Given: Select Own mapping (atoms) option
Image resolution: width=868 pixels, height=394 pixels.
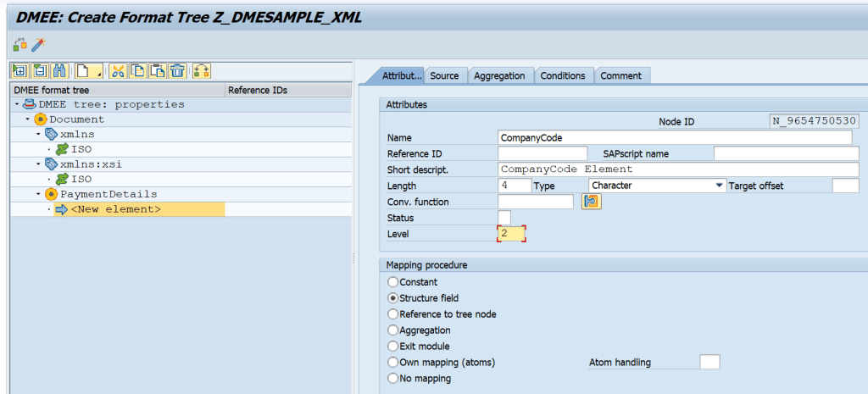Looking at the screenshot, I should (393, 363).
